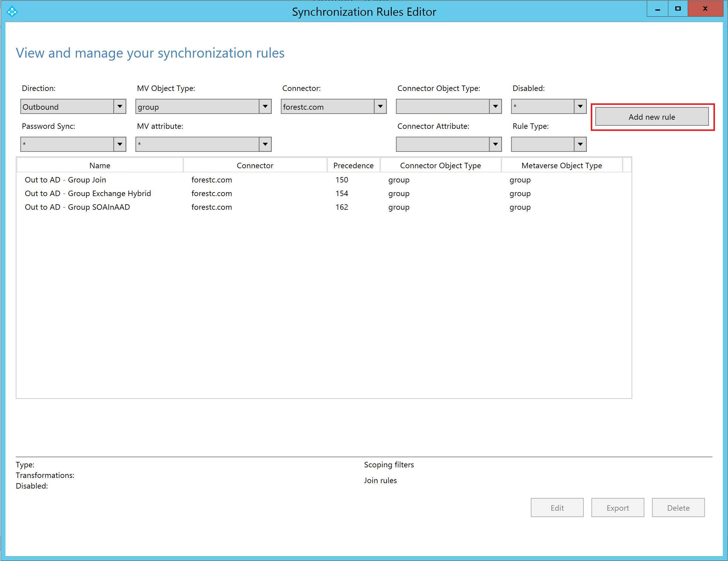
Task: Click the Metaverse Object Type column header
Action: [x=561, y=165]
